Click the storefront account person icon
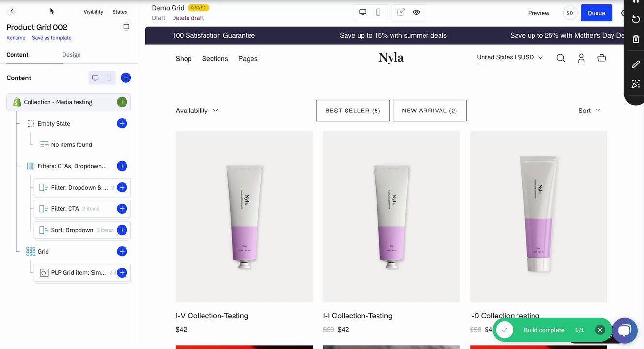The image size is (644, 349). coord(581,58)
